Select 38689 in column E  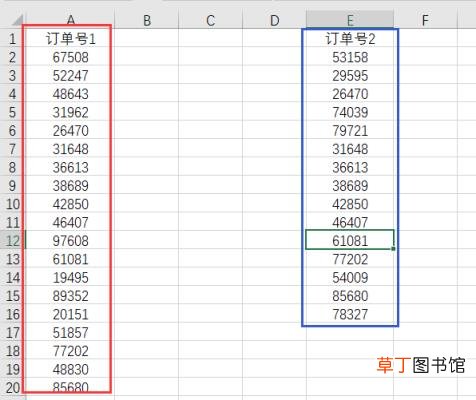350,185
